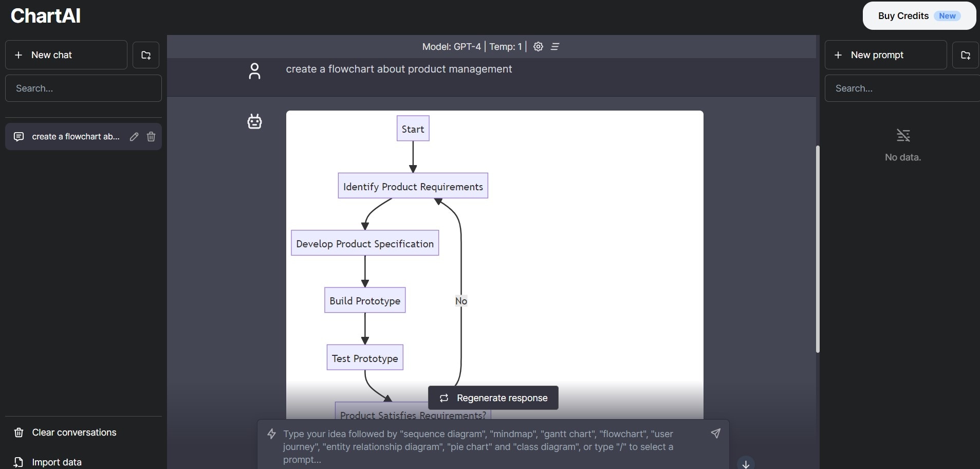Click the clear-lines icon in the model header
This screenshot has width=980, height=469.
click(x=555, y=47)
